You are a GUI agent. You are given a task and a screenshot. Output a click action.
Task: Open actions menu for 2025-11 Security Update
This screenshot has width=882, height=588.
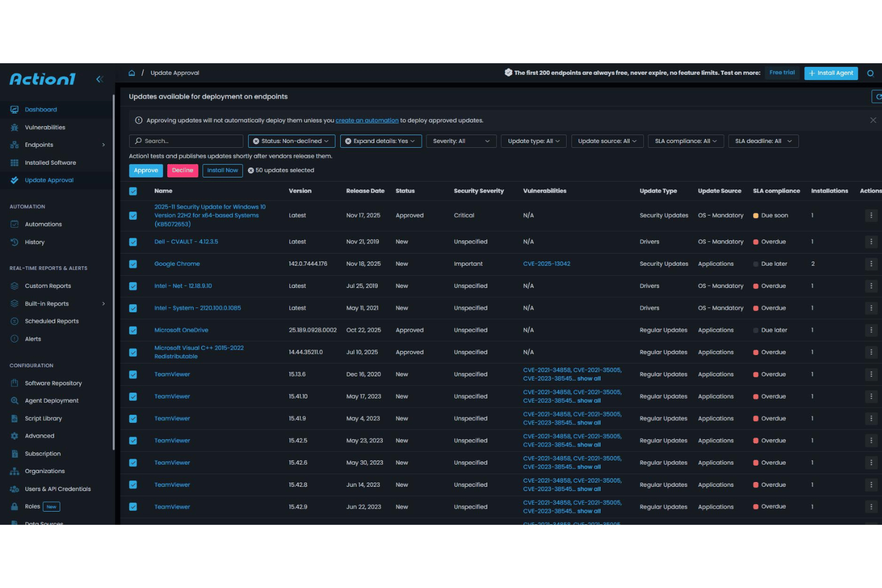pos(871,216)
